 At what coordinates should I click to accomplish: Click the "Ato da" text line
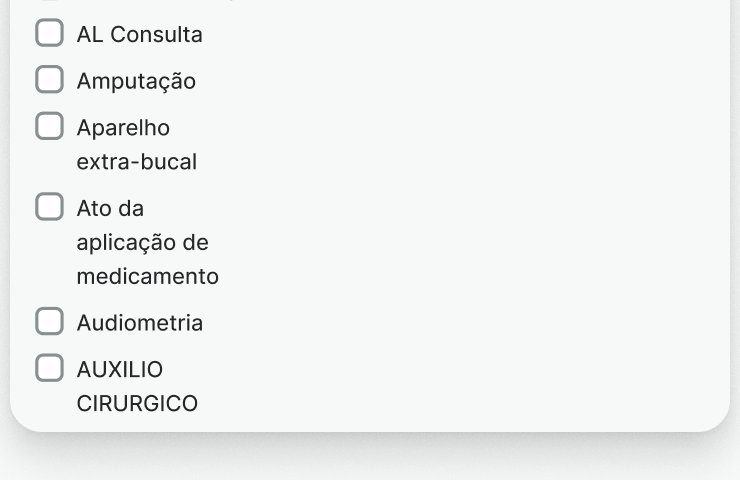tap(110, 209)
